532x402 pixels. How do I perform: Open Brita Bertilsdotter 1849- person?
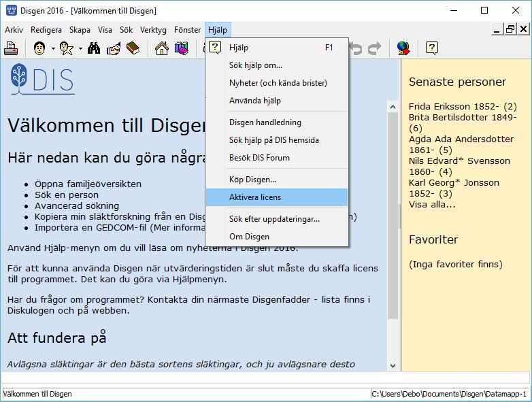pos(463,123)
